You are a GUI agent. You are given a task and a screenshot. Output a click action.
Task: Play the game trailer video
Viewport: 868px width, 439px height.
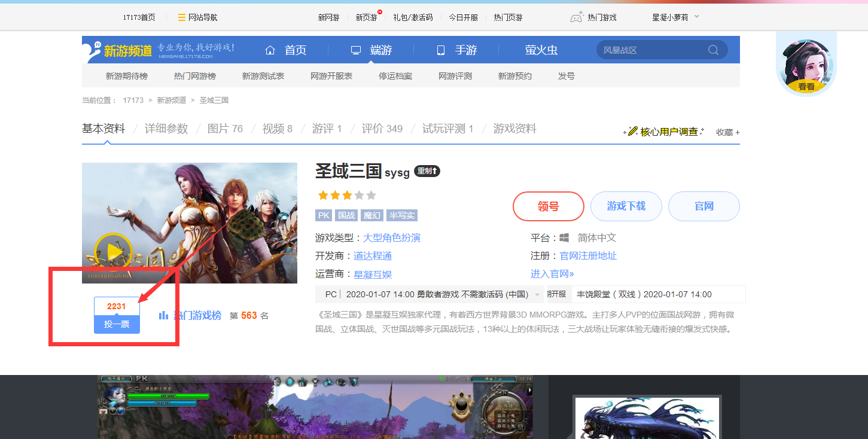113,252
